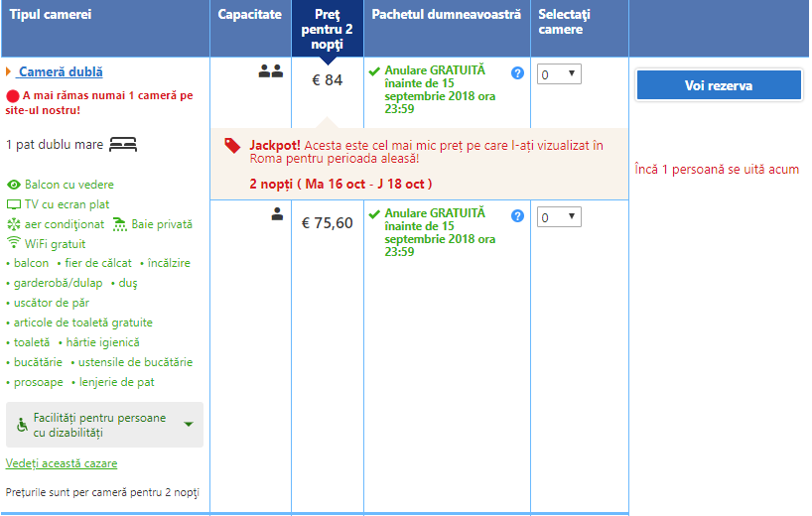The height and width of the screenshot is (516, 812).
Task: Click the free WiFi icon
Action: tap(14, 243)
